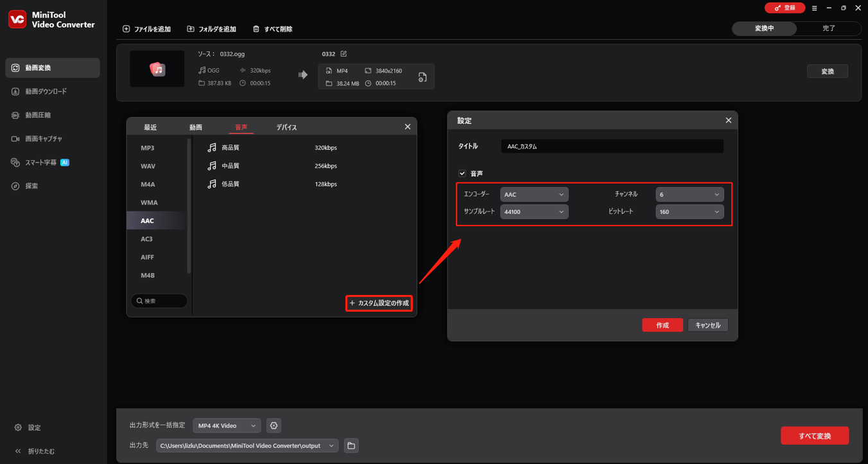Confirm with the 作成 create button
Viewport: 868px width, 464px height.
[662, 325]
